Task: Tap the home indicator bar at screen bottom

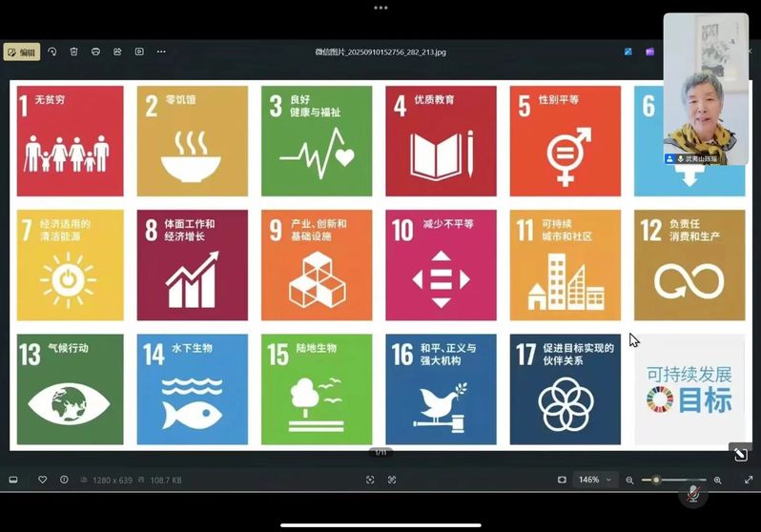Action: (380, 525)
